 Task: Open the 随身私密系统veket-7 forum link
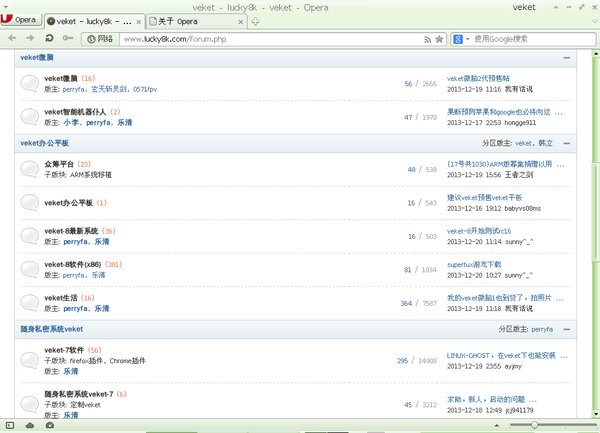[78, 394]
